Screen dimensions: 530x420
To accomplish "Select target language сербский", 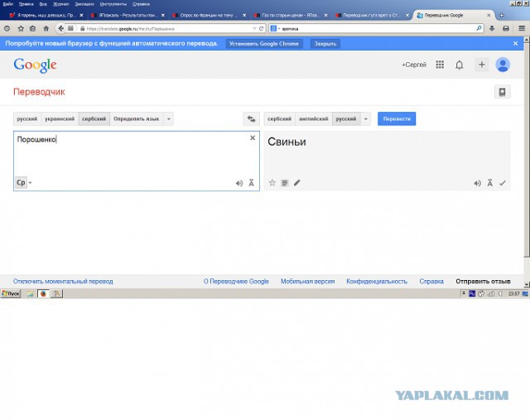I will [x=279, y=118].
